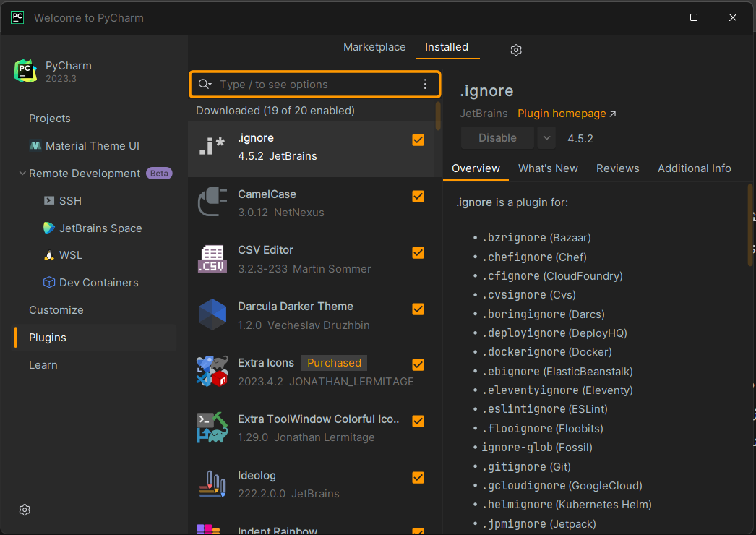Enable the CamelCase plugin checkbox

(x=418, y=196)
